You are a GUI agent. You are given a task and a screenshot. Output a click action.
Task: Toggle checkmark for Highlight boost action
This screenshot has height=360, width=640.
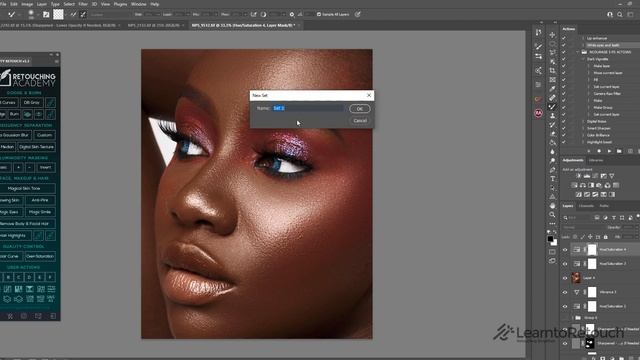click(x=564, y=142)
